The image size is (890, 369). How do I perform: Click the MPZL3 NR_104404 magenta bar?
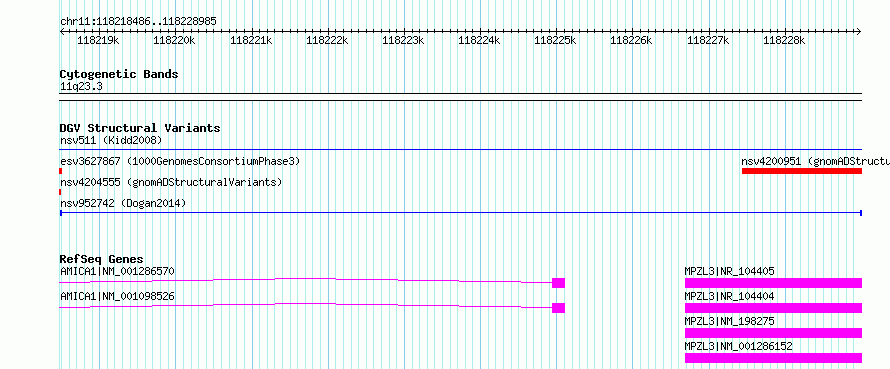pyautogui.click(x=774, y=308)
